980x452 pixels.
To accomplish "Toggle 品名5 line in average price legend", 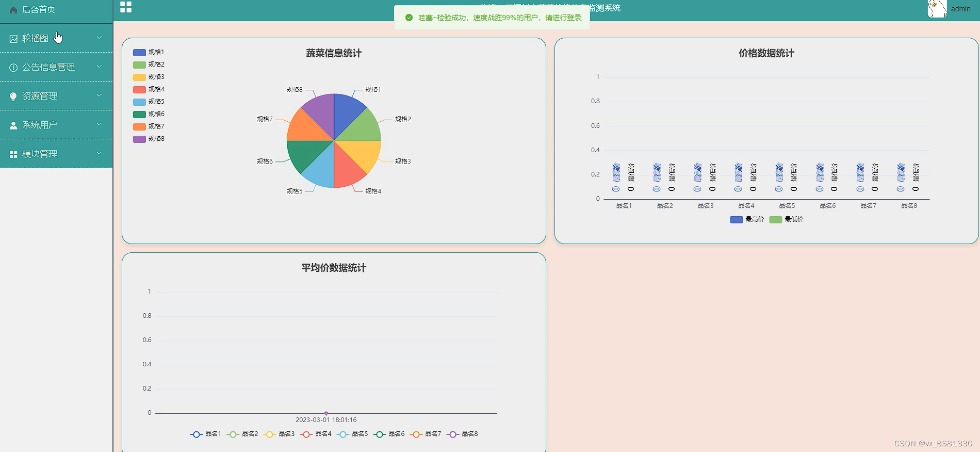I will click(x=352, y=434).
